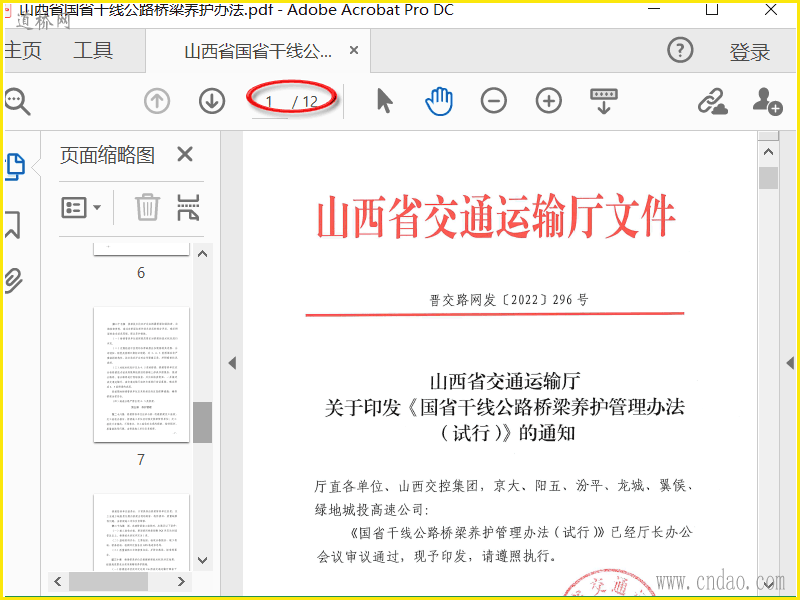Click thumbnail panel scroll down arrow
The image size is (800, 600).
[x=203, y=560]
